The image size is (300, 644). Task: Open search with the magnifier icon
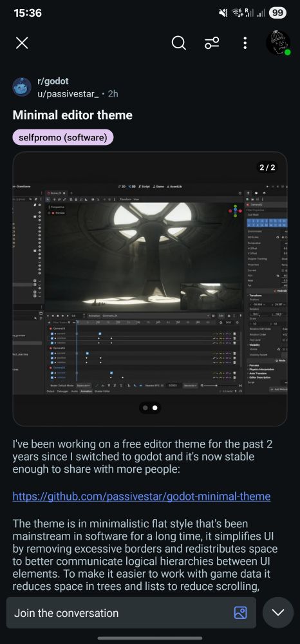pos(178,43)
